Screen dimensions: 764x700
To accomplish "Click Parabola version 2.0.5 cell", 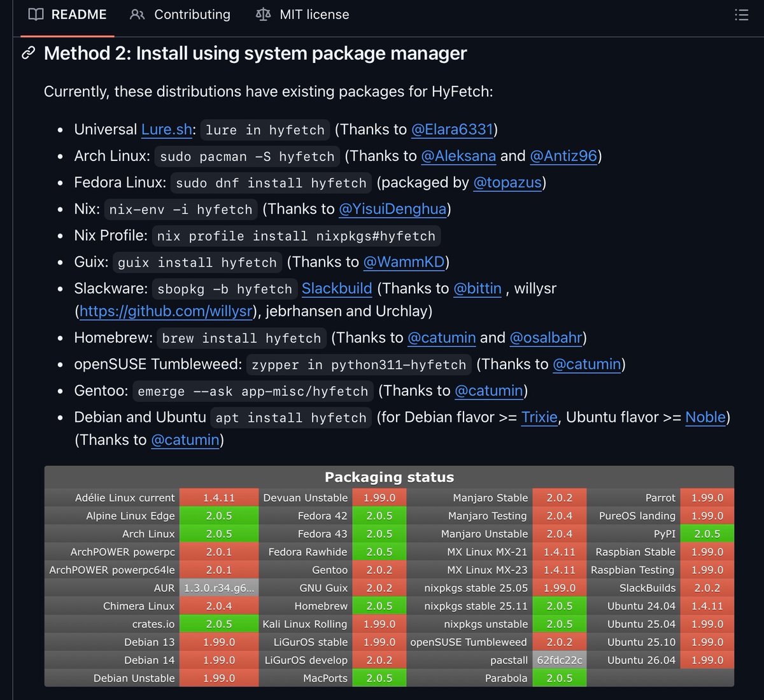I will pos(560,678).
